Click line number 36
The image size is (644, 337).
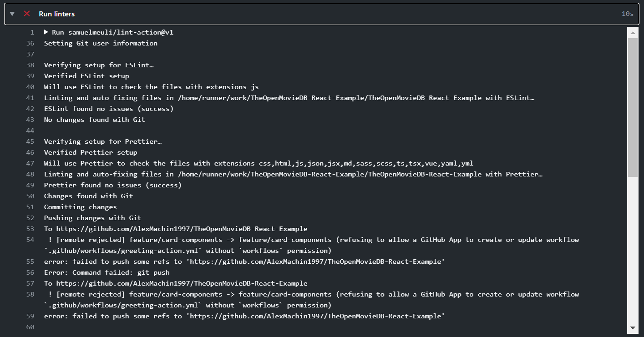(x=30, y=43)
